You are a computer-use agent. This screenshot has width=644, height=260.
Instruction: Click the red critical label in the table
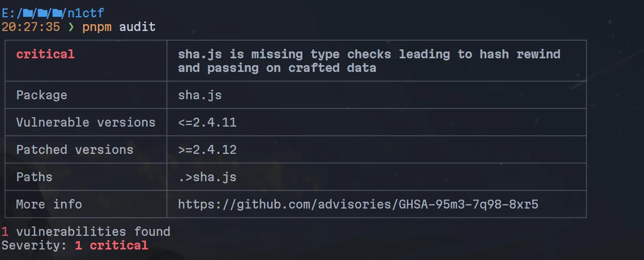click(x=45, y=54)
